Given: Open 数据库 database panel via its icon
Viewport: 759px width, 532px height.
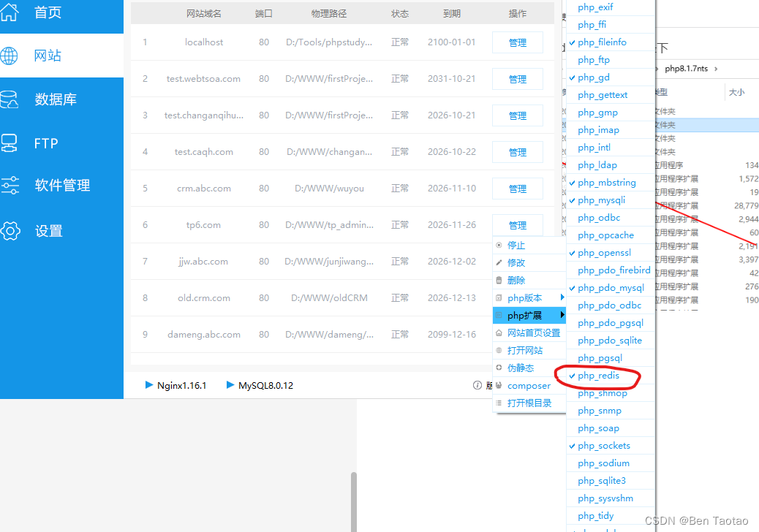Looking at the screenshot, I should click(11, 99).
